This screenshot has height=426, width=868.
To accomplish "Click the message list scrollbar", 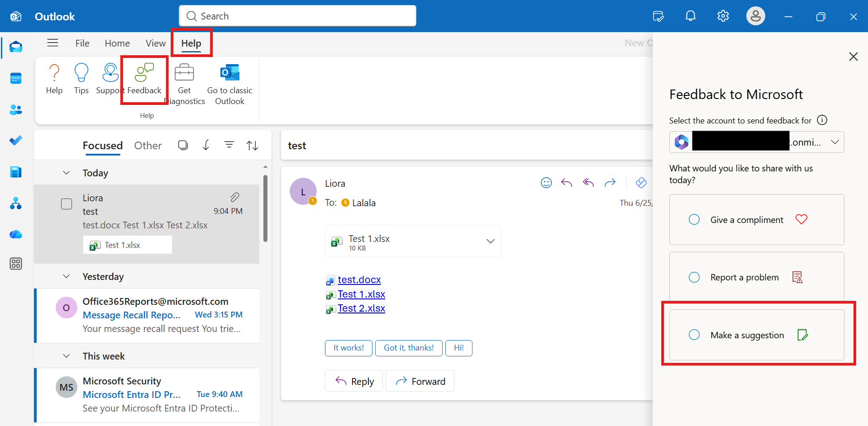I will [x=265, y=208].
